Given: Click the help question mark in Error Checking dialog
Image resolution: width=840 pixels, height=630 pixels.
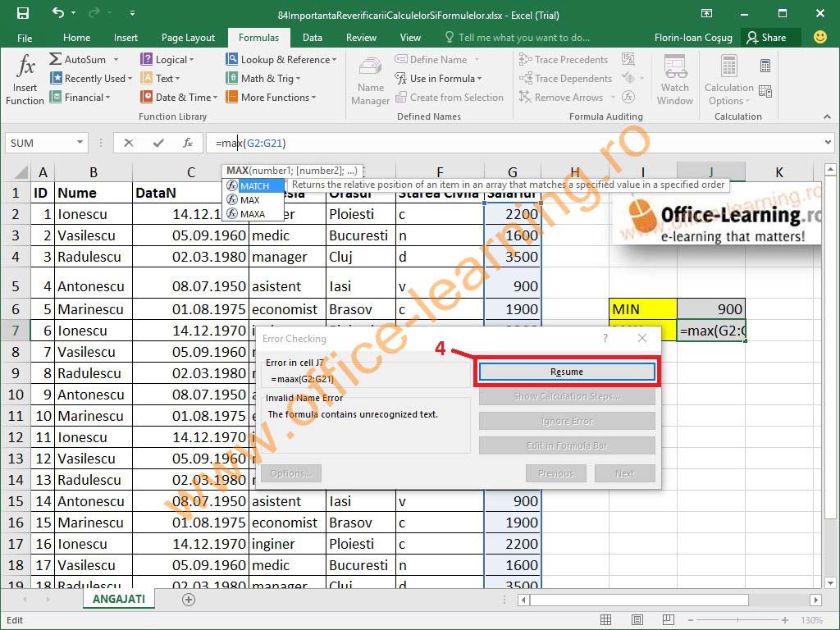Looking at the screenshot, I should tap(605, 338).
